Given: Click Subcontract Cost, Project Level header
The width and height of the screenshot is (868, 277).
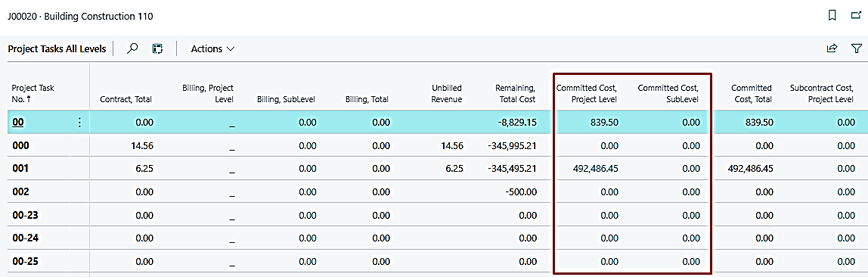Looking at the screenshot, I should pyautogui.click(x=823, y=94).
